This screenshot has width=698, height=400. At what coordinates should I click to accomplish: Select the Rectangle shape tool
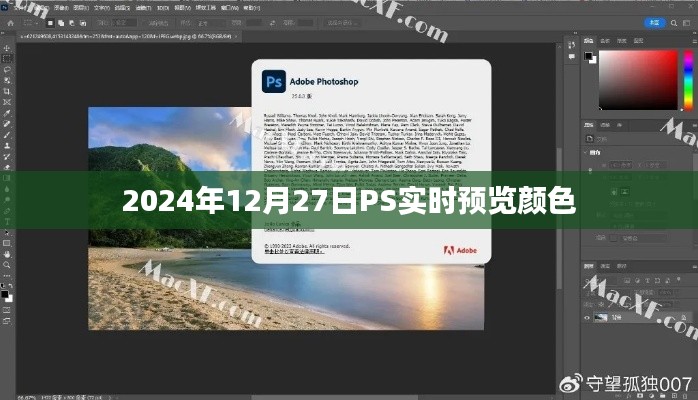tap(7, 243)
